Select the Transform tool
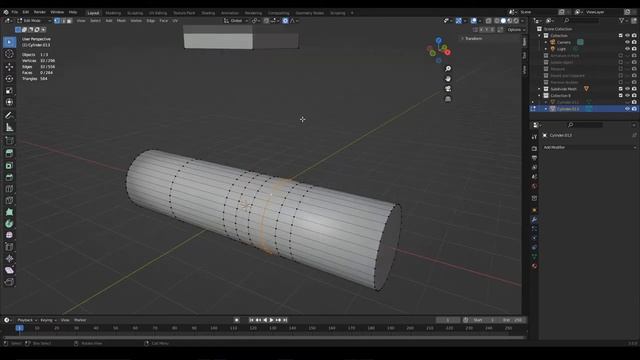Image resolution: width=640 pixels, height=360 pixels. [x=9, y=102]
